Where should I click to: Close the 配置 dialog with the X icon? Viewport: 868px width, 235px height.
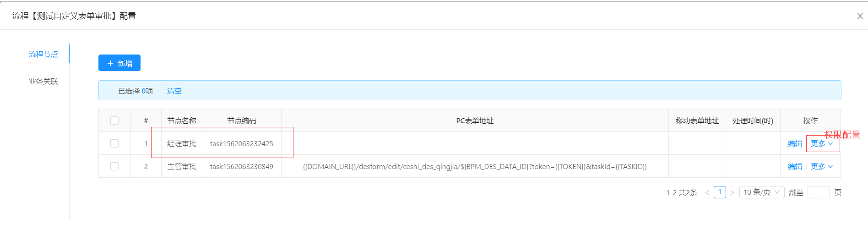[860, 16]
